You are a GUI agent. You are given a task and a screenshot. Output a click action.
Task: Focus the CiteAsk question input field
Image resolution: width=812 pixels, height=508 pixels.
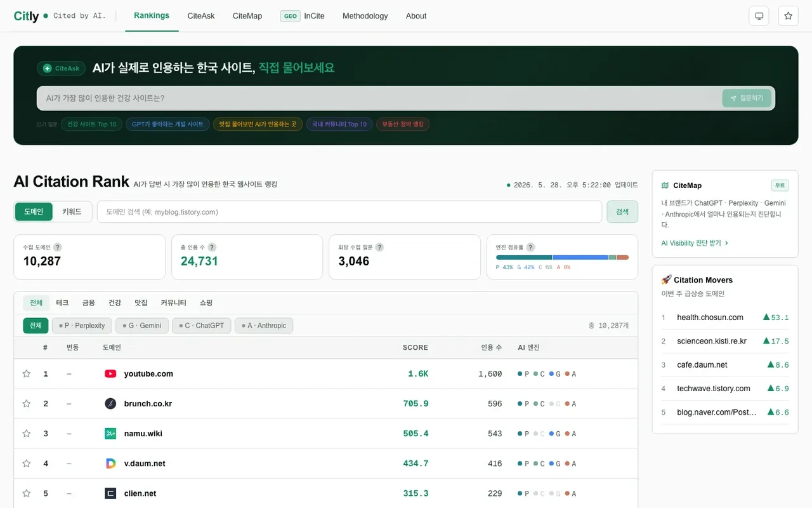[379, 98]
